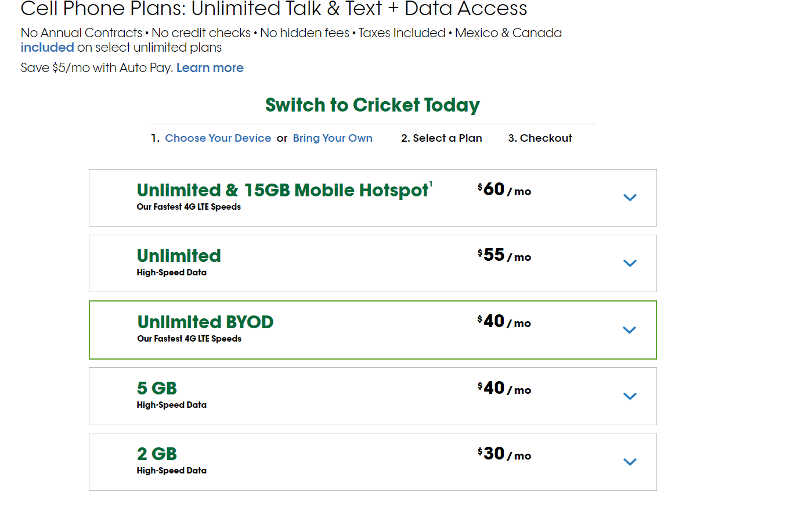
Task: Open the Bring Your Own link
Action: 333,138
